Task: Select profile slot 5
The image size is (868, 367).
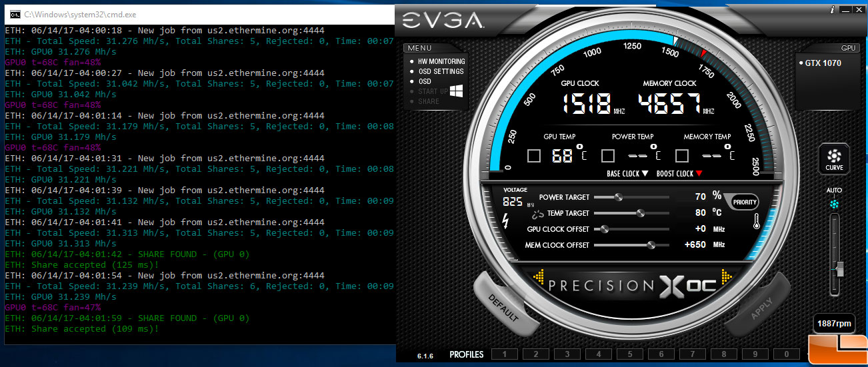Action: [x=630, y=354]
